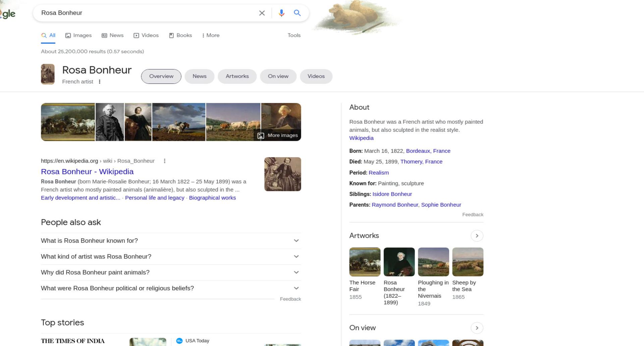Open More images overlay button
Image resolution: width=644 pixels, height=346 pixels.
(x=278, y=135)
